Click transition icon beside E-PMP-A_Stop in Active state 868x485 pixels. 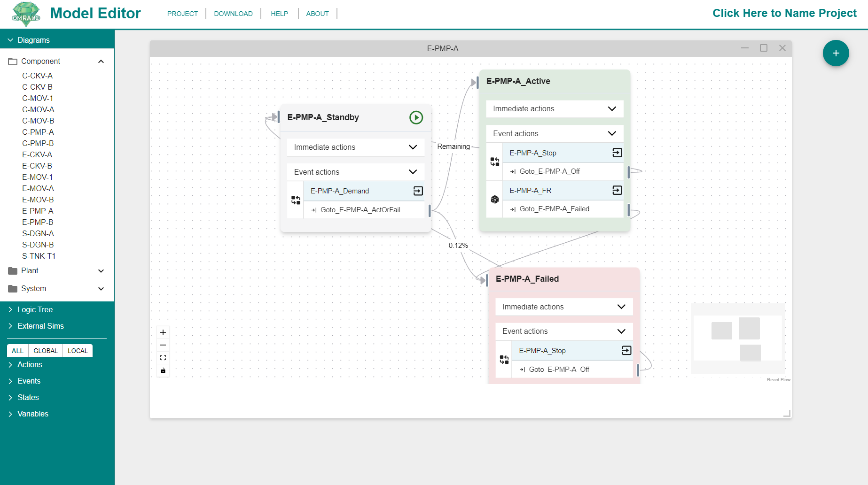tap(495, 162)
